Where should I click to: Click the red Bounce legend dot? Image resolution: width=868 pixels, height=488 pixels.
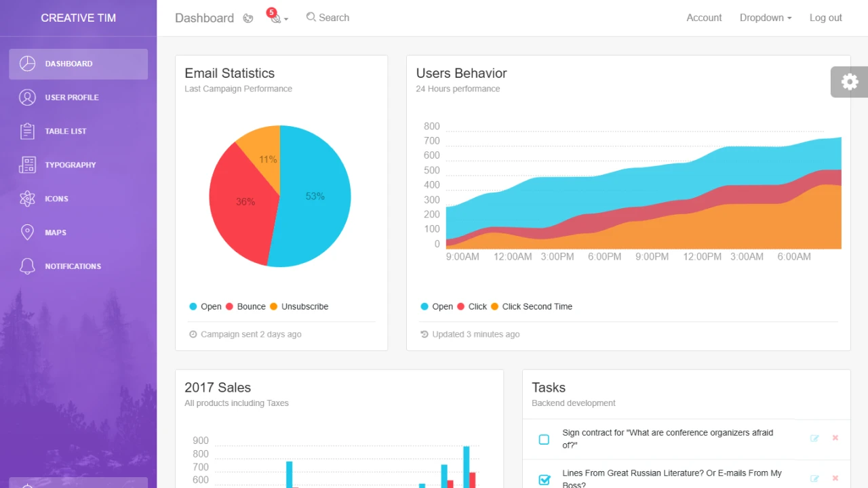tap(229, 306)
